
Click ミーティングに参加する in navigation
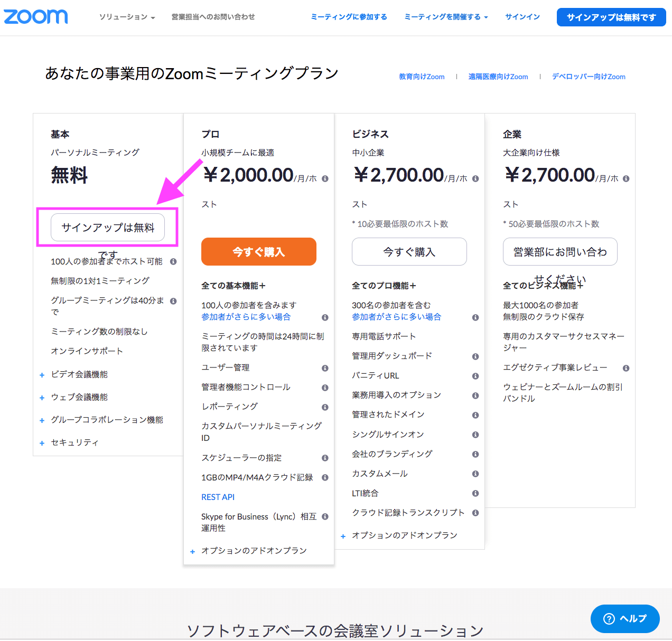point(349,17)
